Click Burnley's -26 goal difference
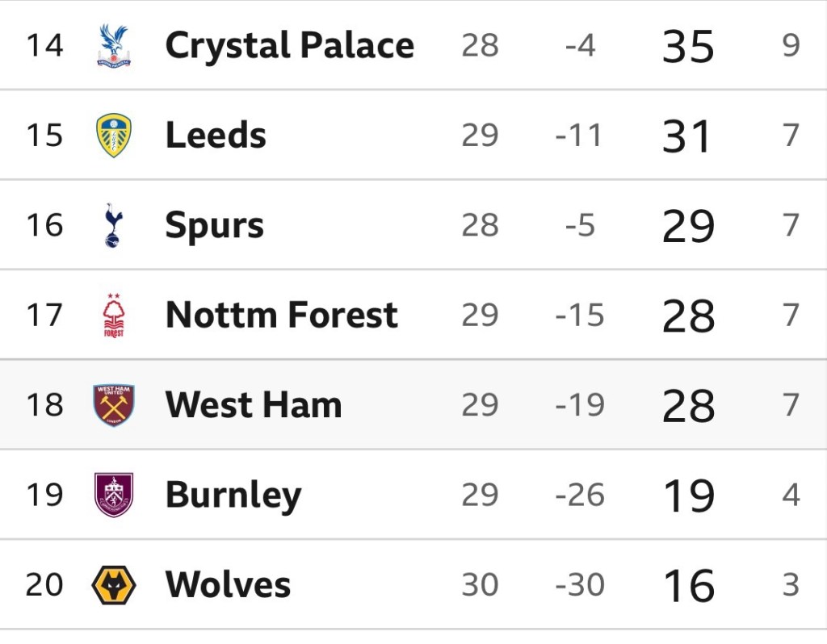 click(580, 496)
